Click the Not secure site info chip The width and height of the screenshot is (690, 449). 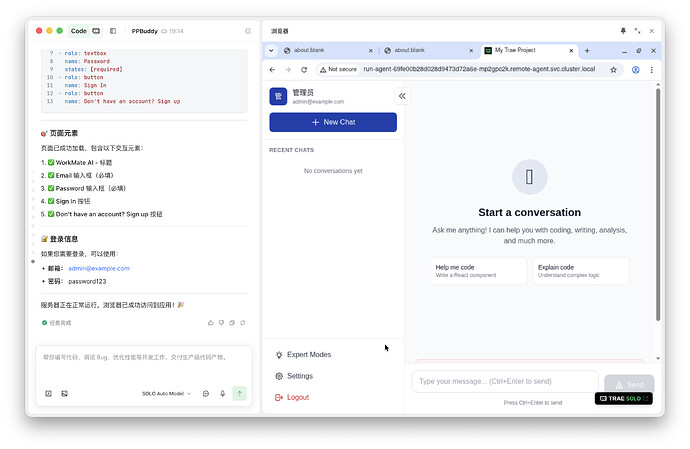coord(338,70)
